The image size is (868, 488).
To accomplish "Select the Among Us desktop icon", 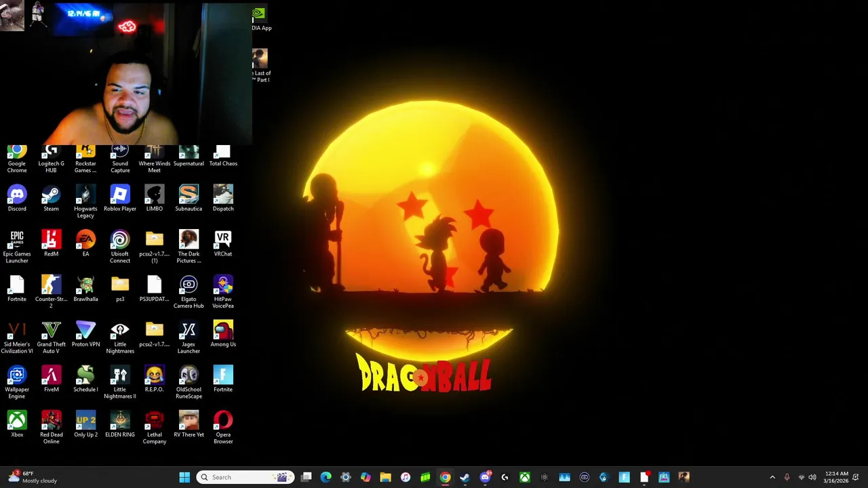I will [223, 334].
